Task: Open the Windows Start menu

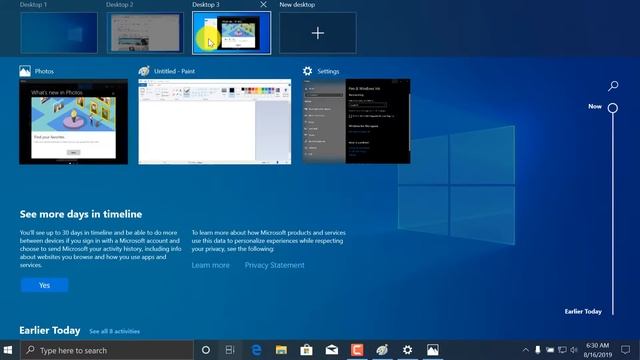Action: 8,350
